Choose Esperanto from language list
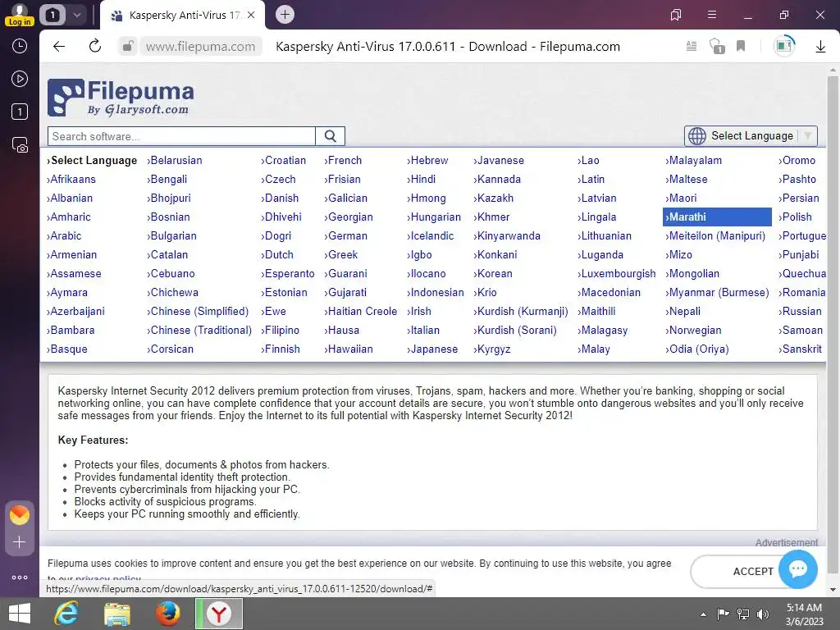 (x=288, y=273)
